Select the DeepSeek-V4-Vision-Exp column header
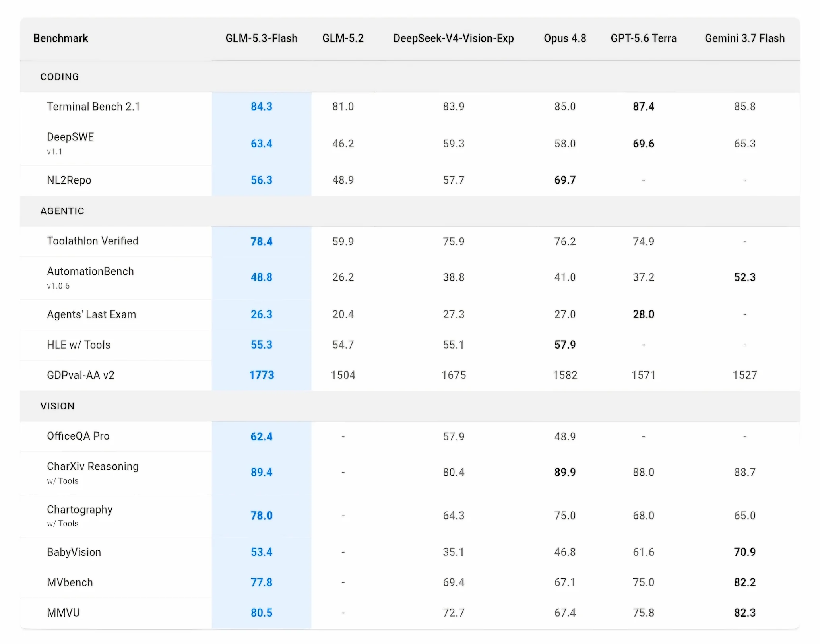Image resolution: width=820 pixels, height=644 pixels. [x=454, y=38]
